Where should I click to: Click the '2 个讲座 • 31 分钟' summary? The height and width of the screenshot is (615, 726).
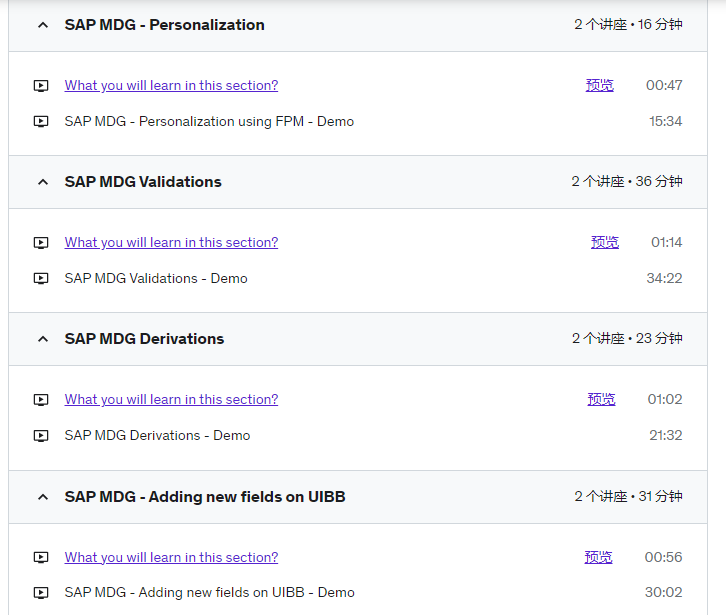(x=628, y=496)
